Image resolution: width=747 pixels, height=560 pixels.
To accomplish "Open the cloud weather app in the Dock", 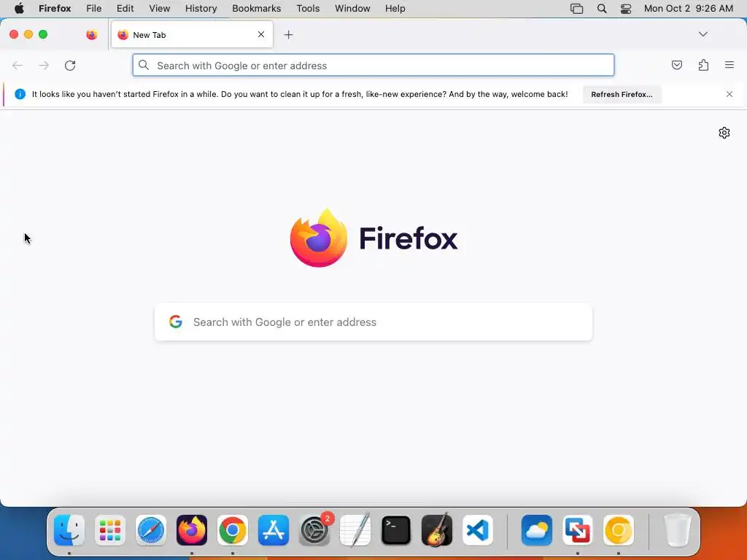I will pyautogui.click(x=537, y=530).
